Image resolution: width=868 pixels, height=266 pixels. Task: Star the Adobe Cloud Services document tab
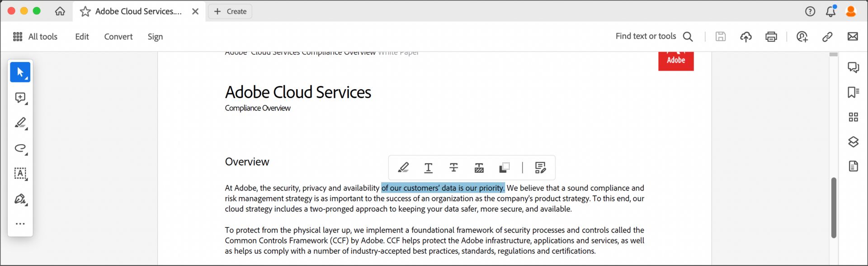click(x=85, y=12)
